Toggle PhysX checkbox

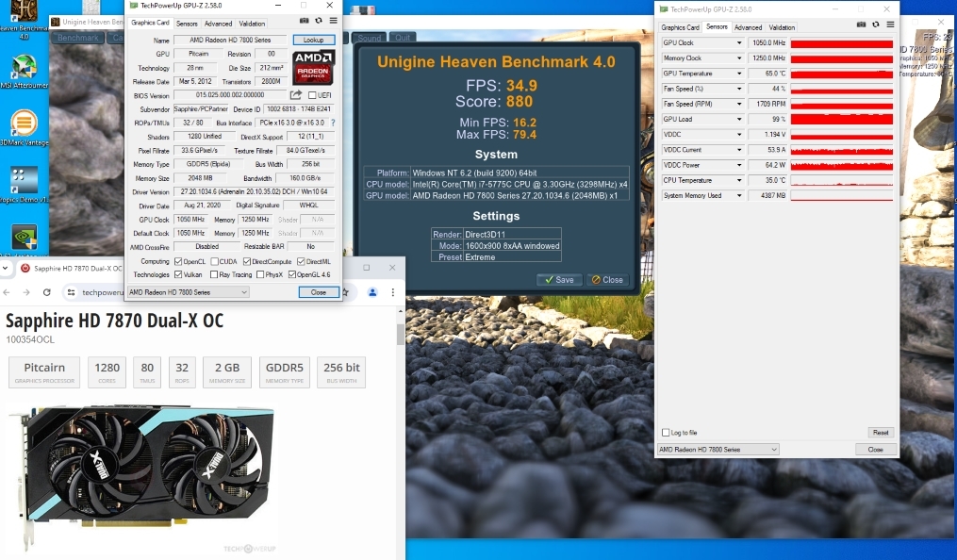click(260, 274)
